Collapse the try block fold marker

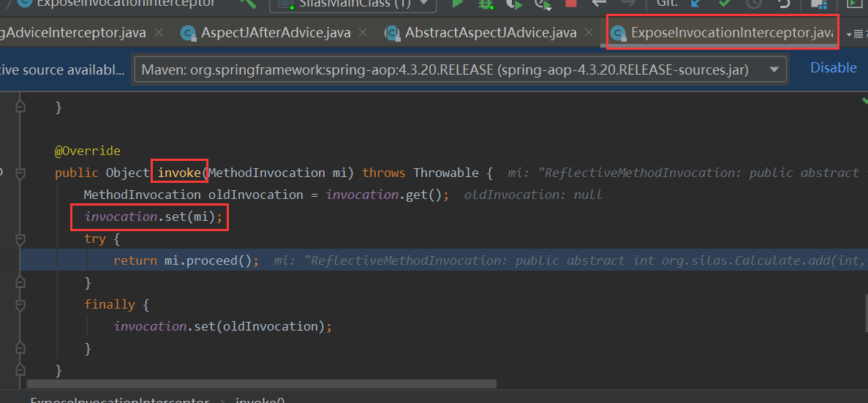click(20, 239)
